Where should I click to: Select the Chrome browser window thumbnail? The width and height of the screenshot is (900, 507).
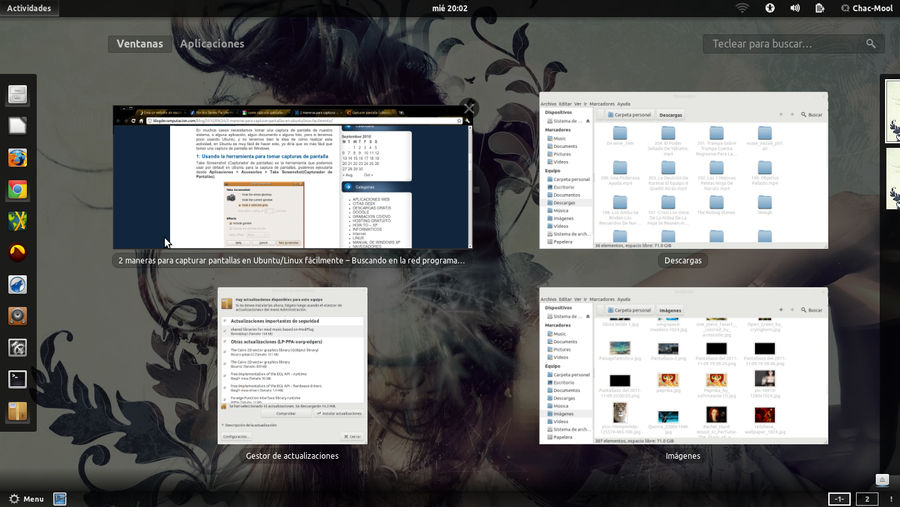pos(293,177)
